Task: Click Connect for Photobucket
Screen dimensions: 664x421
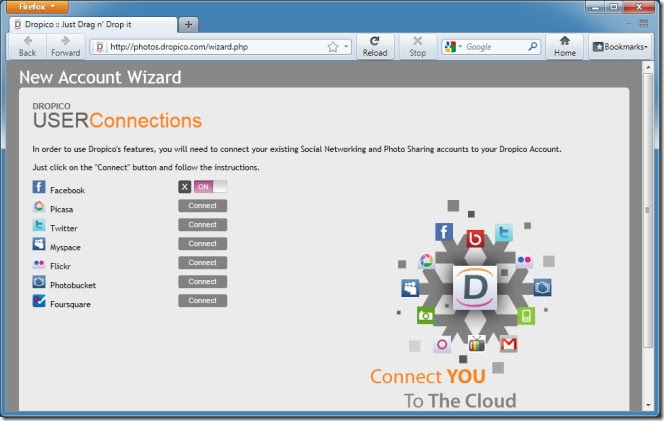Action: (202, 282)
